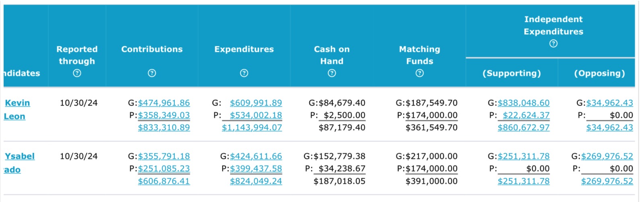Open Kevin's general expenditures $609,991.89

(256, 103)
